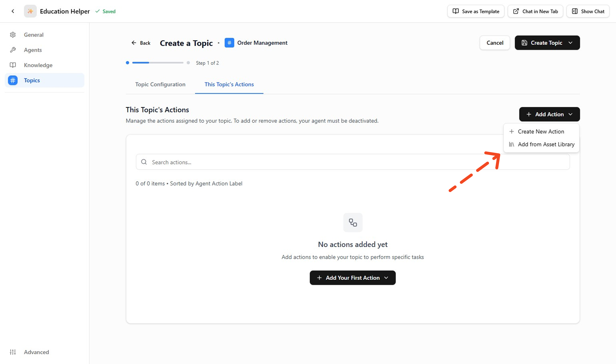Open the Knowledge book icon

point(13,65)
